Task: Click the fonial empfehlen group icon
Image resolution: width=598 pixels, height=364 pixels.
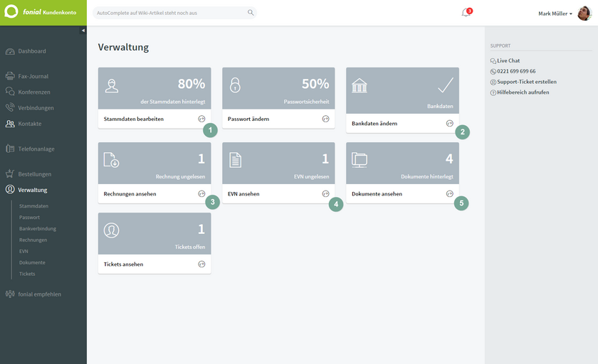Action: coord(10,294)
